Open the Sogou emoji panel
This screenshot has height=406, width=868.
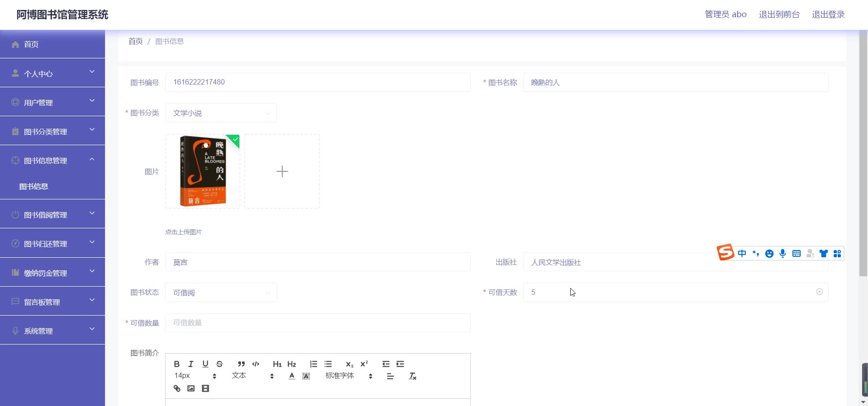point(769,254)
